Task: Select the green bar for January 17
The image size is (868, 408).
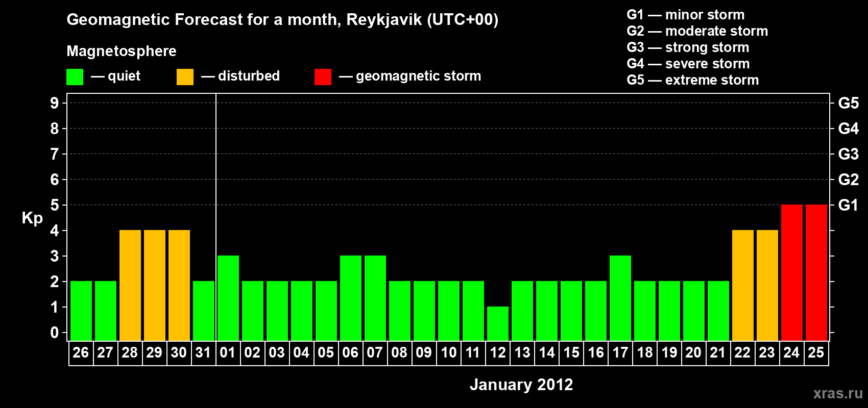Action: coord(620,298)
